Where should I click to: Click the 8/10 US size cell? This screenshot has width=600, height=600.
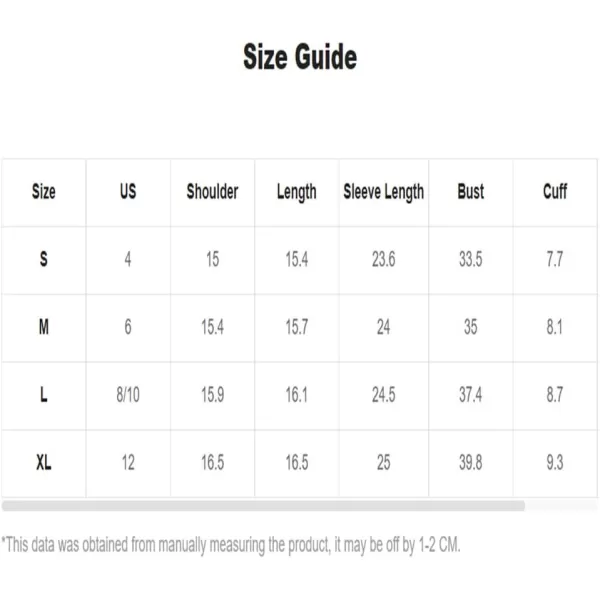[x=128, y=395]
